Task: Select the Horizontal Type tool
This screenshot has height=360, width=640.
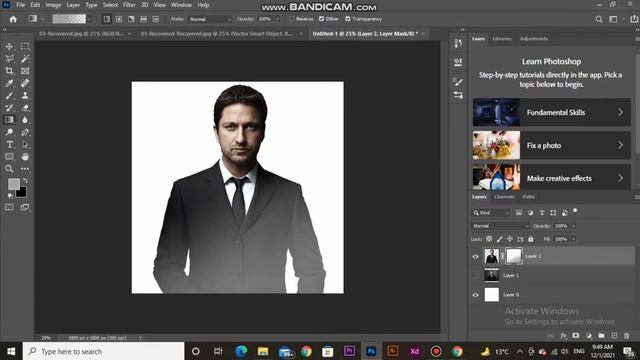Action: click(9, 144)
